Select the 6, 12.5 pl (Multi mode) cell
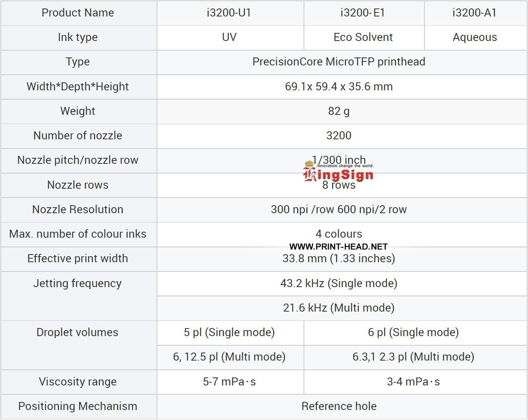Screen dimensions: 528x420 click(229, 357)
